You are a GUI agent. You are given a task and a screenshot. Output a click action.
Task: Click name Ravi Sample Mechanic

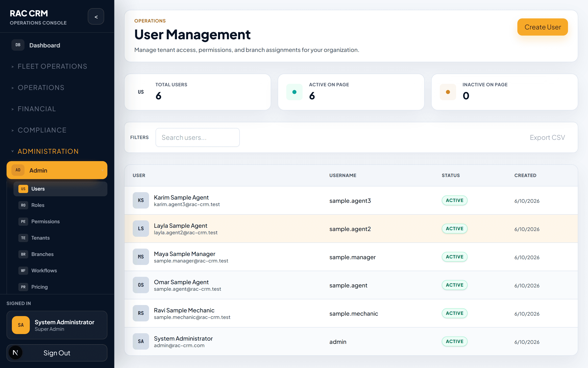[184, 310]
